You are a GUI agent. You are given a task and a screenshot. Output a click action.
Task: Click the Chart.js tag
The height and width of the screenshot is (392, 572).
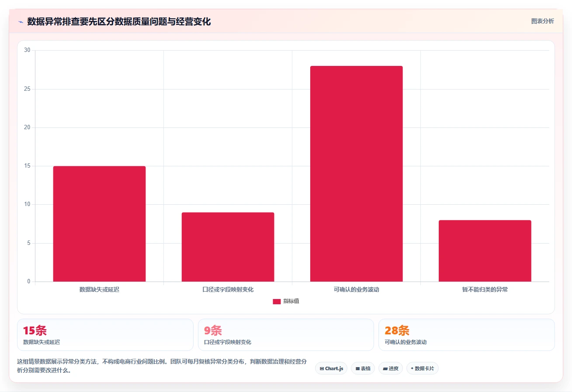click(331, 368)
